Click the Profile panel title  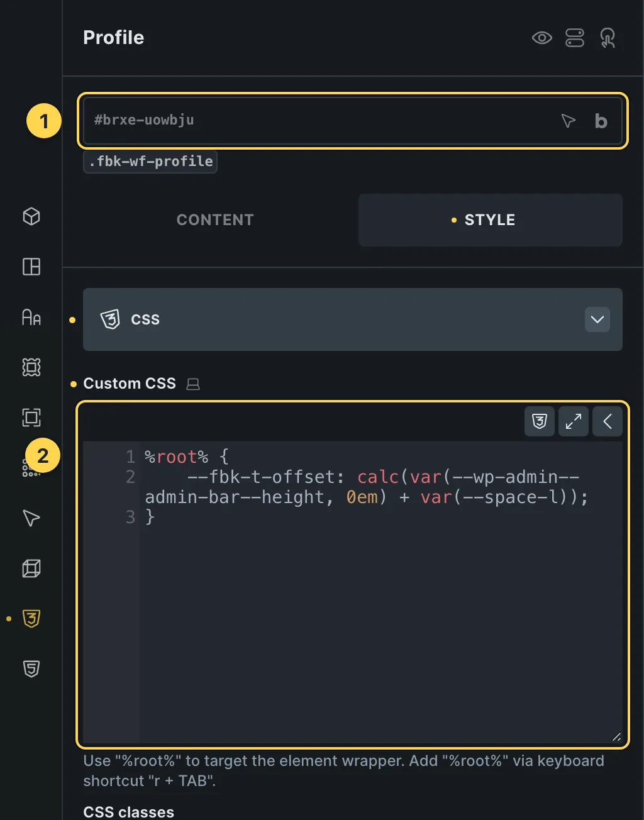(x=114, y=38)
